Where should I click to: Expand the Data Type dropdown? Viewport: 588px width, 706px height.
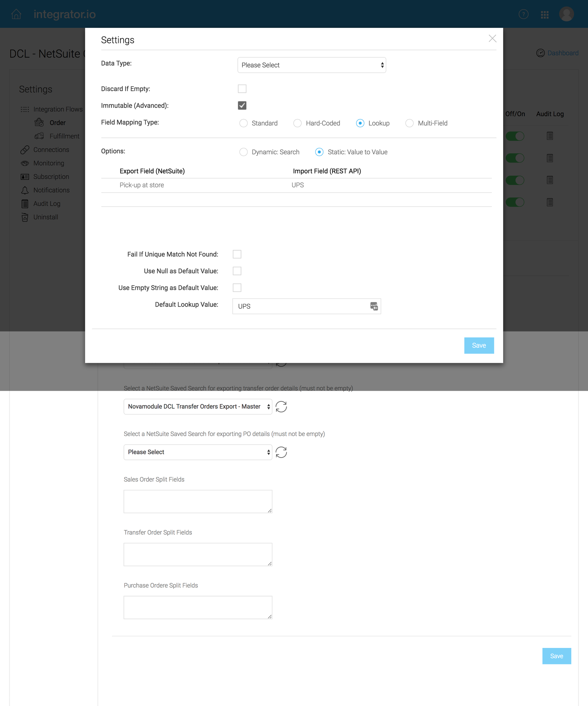(312, 65)
